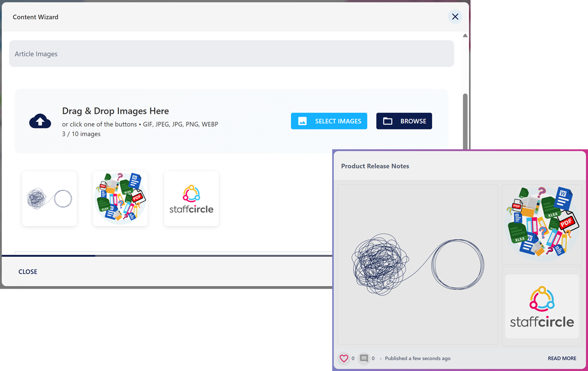This screenshot has width=588, height=371.
Task: Select the document files thumbnail in wizard
Action: click(x=120, y=199)
